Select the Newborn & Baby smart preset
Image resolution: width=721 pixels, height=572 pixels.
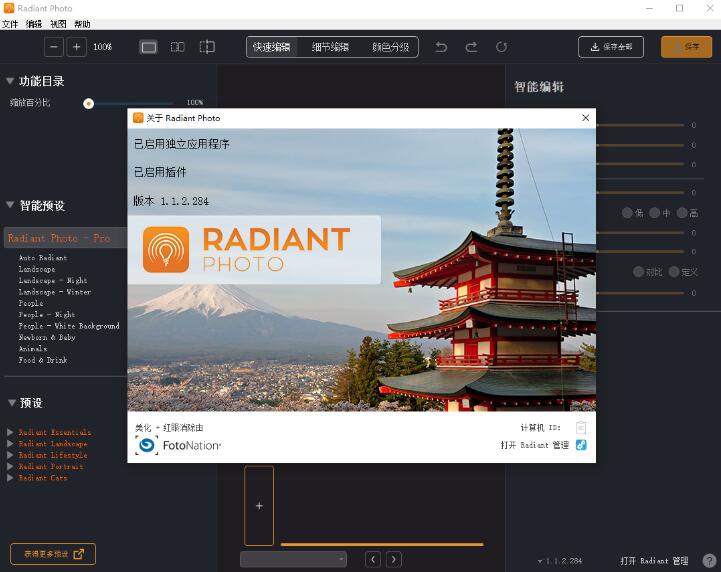coord(47,337)
